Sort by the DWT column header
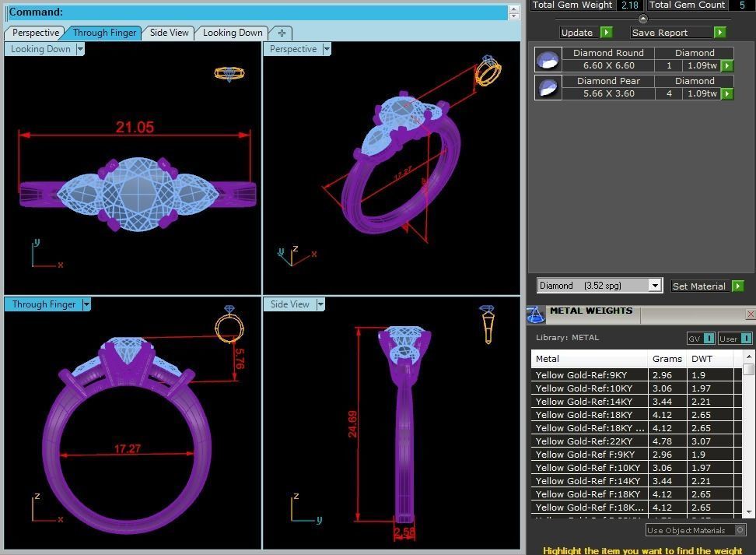This screenshot has height=555, width=756. (x=709, y=359)
